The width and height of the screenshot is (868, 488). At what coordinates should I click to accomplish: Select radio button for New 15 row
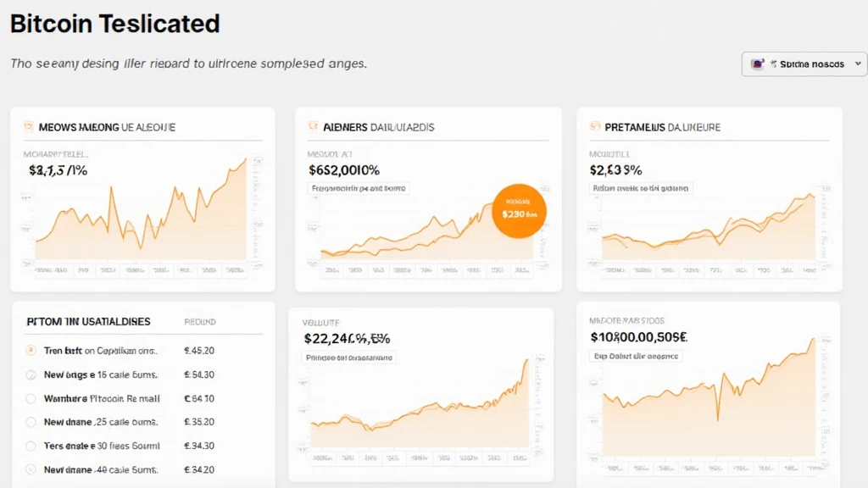pos(32,374)
